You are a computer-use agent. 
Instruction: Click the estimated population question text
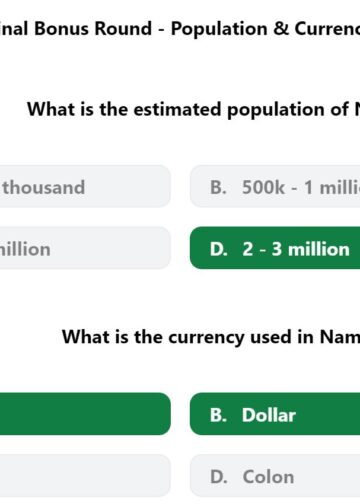pyautogui.click(x=193, y=110)
